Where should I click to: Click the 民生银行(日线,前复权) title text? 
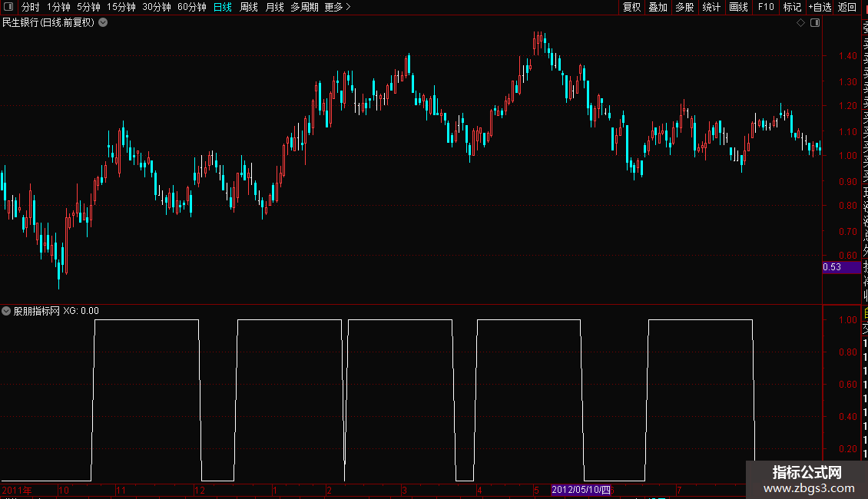coord(48,22)
